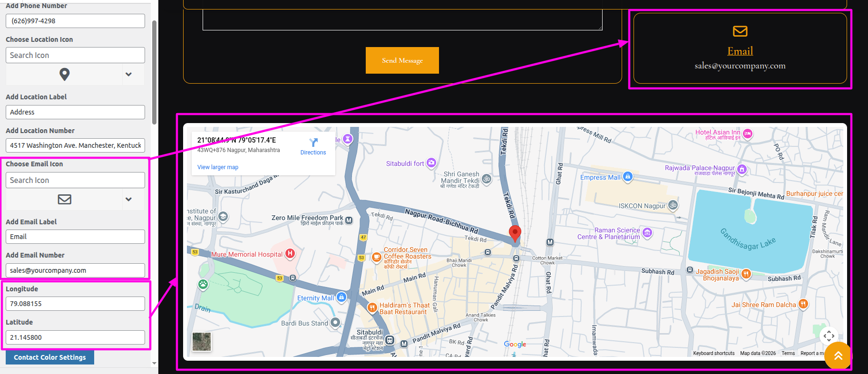The width and height of the screenshot is (868, 374).
Task: Click the sidebar vertical scrollbar
Action: [154, 71]
